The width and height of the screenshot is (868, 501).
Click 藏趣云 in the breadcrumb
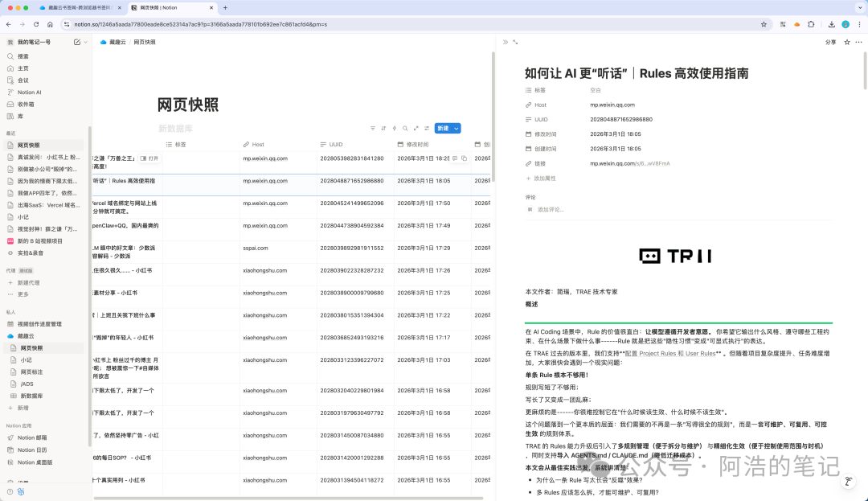pyautogui.click(x=113, y=42)
